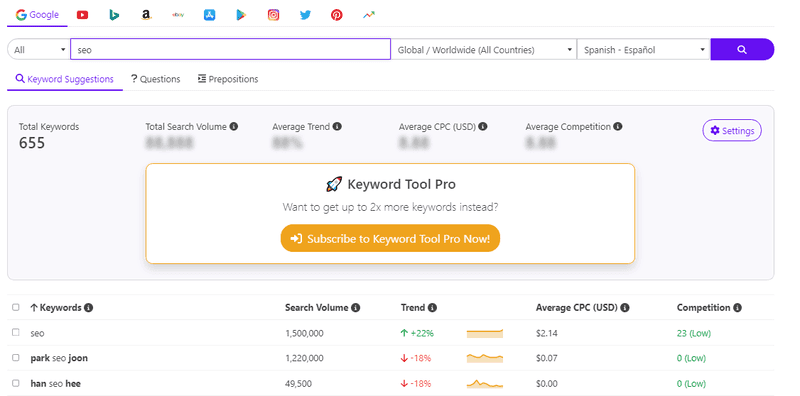Sort by the Search Volume column
This screenshot has height=396, width=800.
pos(316,308)
